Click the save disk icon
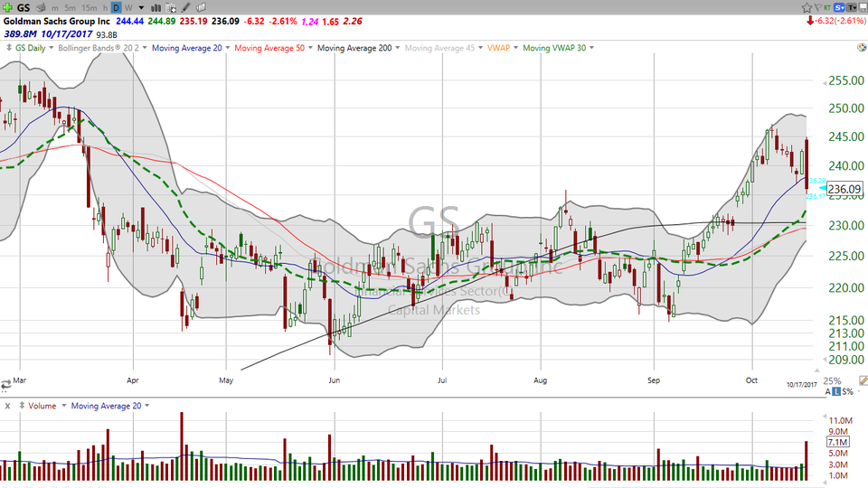This screenshot has width=868, height=488. coord(862,7)
